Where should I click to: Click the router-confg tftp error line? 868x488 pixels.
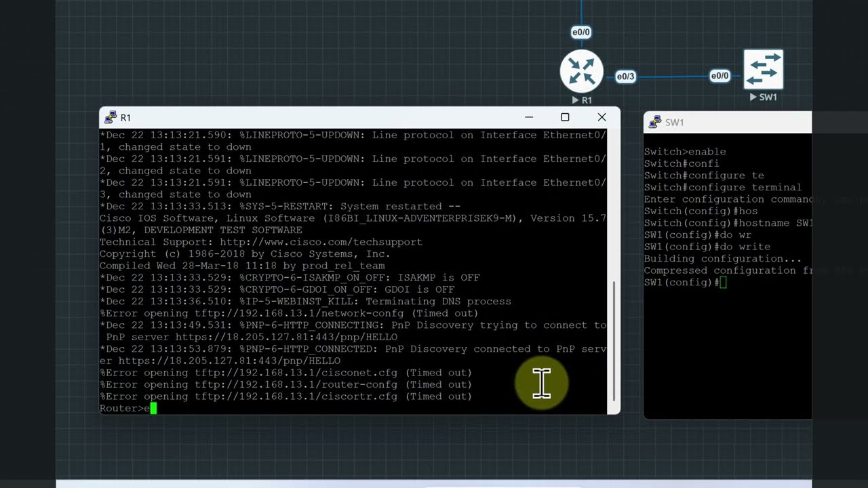point(286,384)
